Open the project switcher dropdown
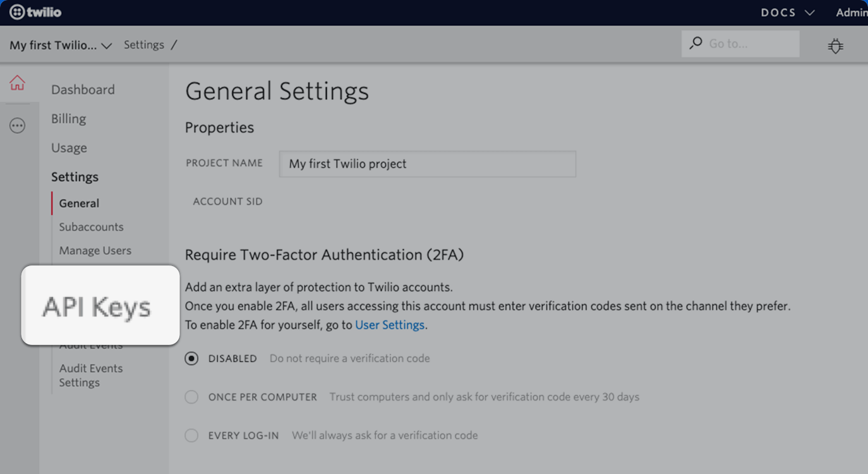Screen dimensions: 868x474 [61, 46]
